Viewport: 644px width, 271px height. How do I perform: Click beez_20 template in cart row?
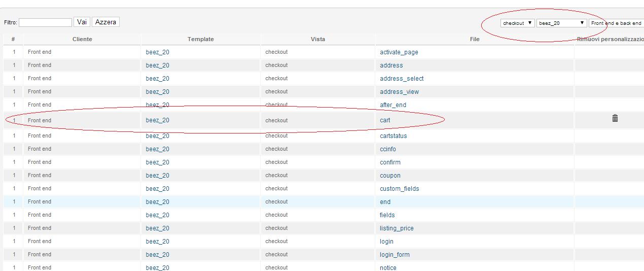pyautogui.click(x=158, y=120)
